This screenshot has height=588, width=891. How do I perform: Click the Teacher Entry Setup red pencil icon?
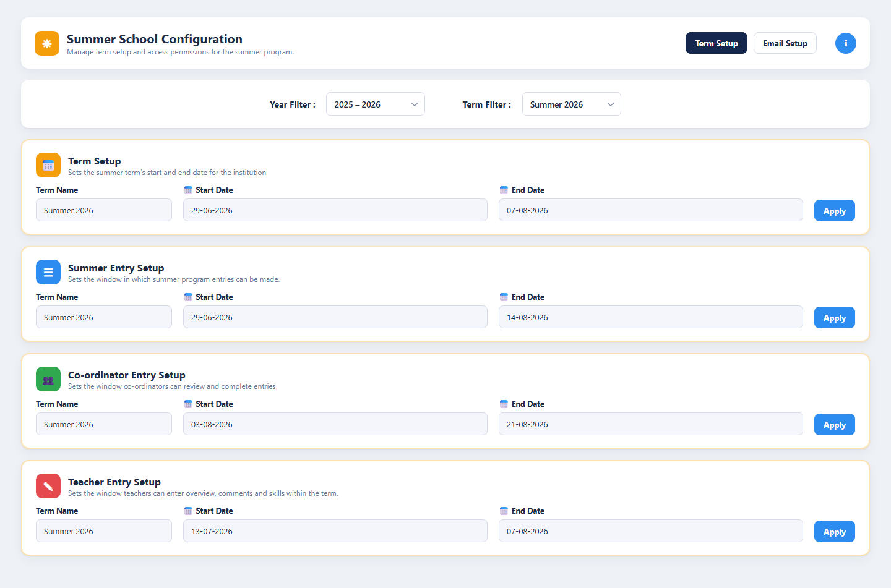click(x=48, y=486)
